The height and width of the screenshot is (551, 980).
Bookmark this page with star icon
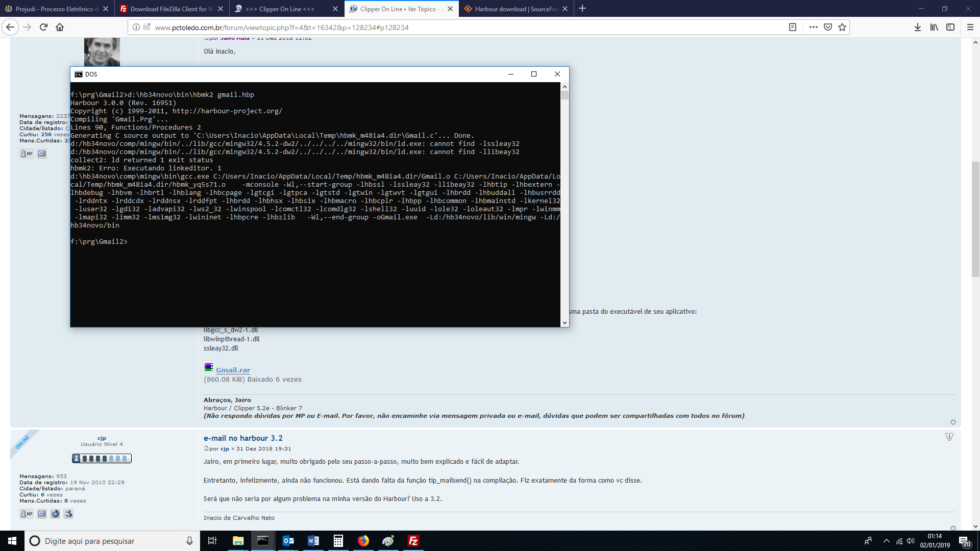click(x=842, y=27)
